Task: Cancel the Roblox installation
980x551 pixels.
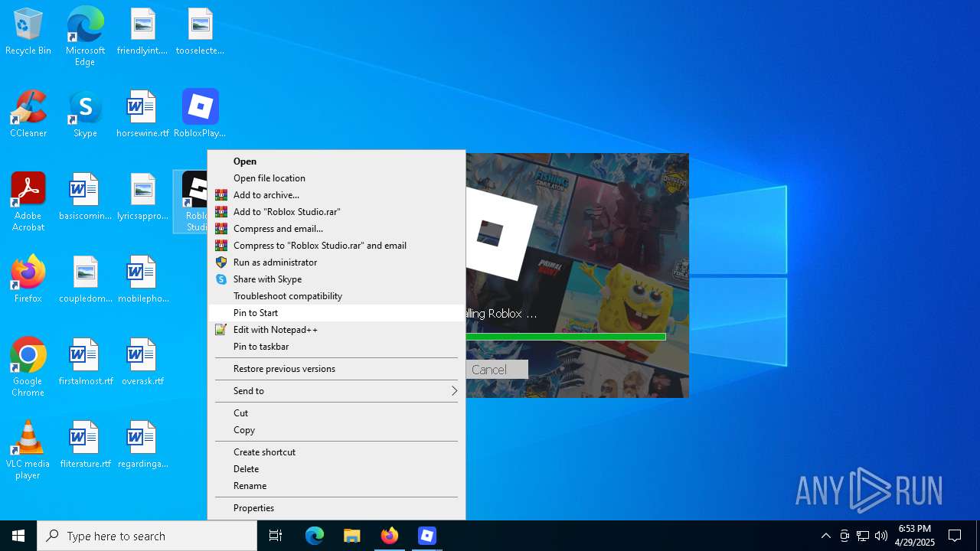Action: [496, 370]
